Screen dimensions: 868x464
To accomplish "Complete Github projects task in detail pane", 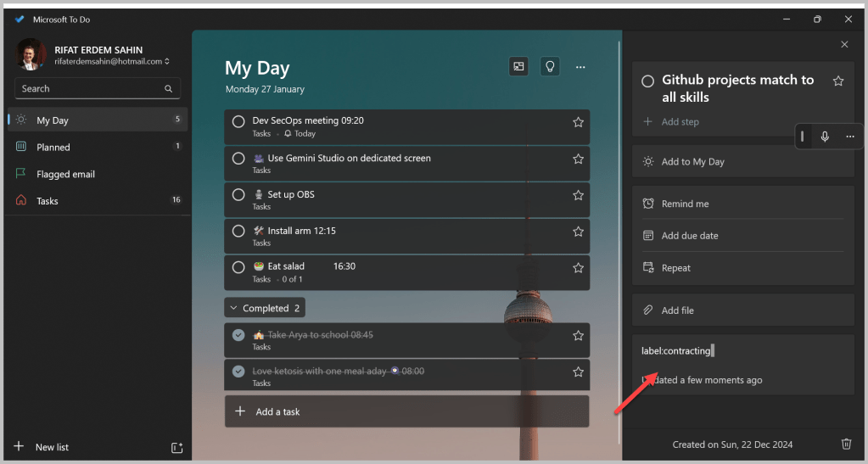I will point(647,81).
